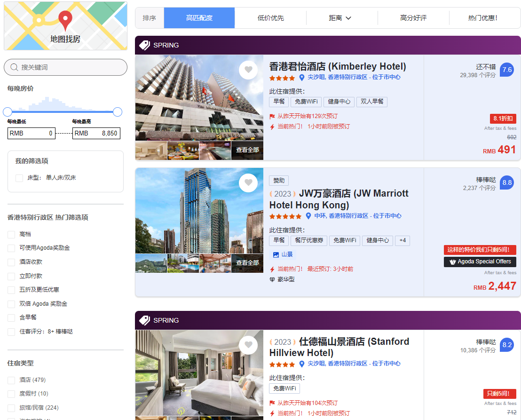Image resolution: width=521 pixels, height=420 pixels.
Task: Select the 热门优惠! tab
Action: coord(484,18)
